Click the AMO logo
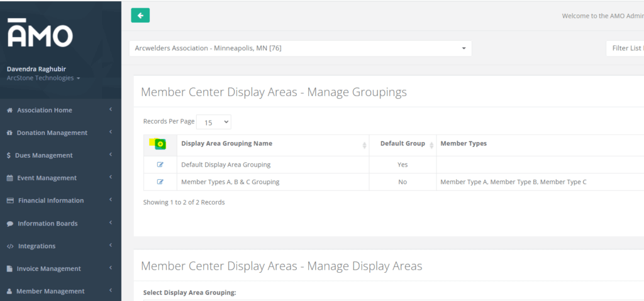This screenshot has height=301, width=644. pyautogui.click(x=40, y=33)
